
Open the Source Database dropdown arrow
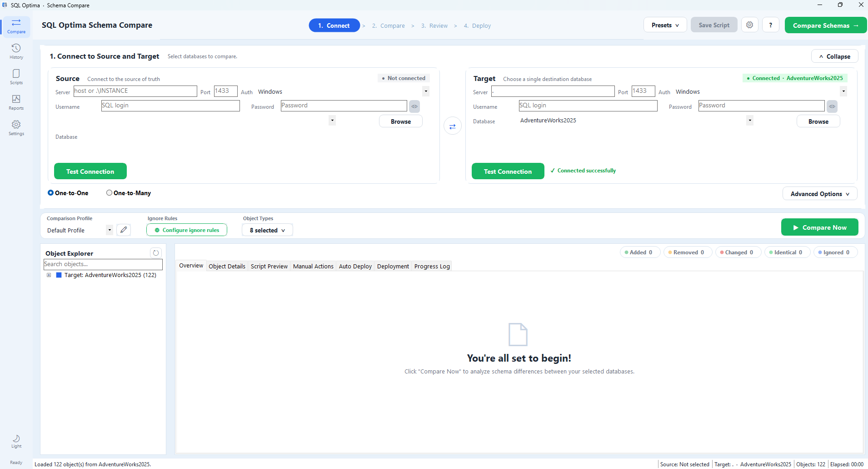(x=332, y=121)
